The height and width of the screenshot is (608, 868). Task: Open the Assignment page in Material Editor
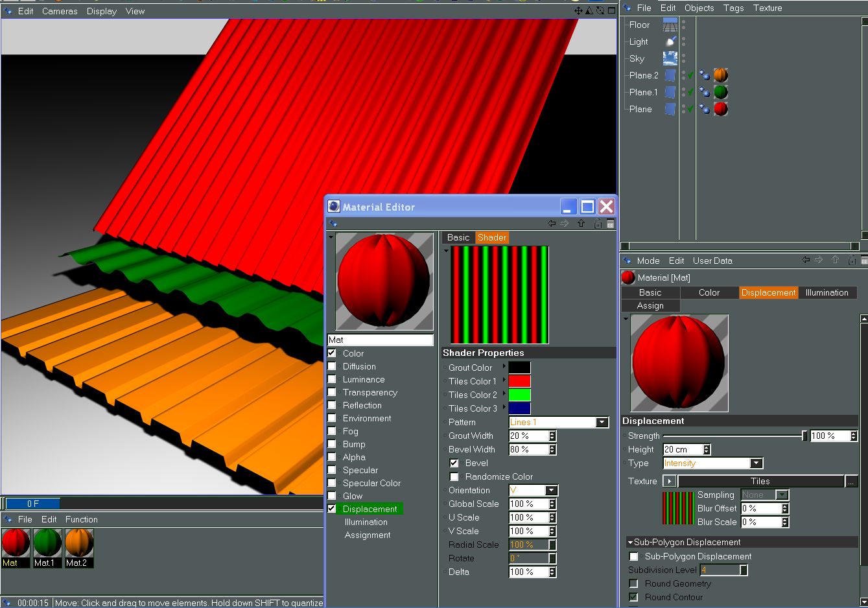[368, 535]
